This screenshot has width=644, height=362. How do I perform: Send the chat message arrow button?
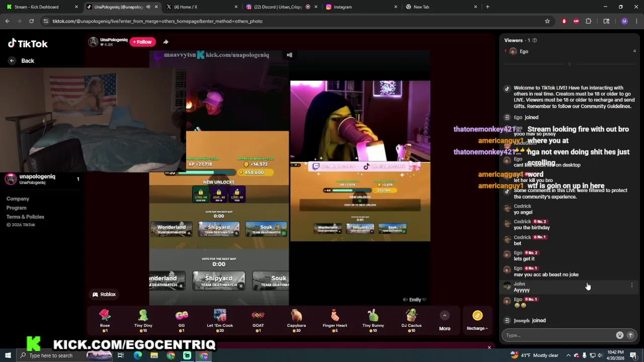630,335
